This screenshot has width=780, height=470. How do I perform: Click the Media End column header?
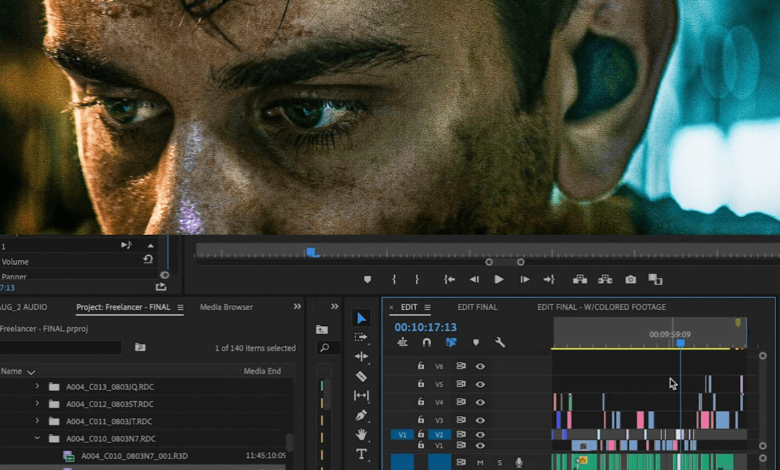pyautogui.click(x=262, y=371)
